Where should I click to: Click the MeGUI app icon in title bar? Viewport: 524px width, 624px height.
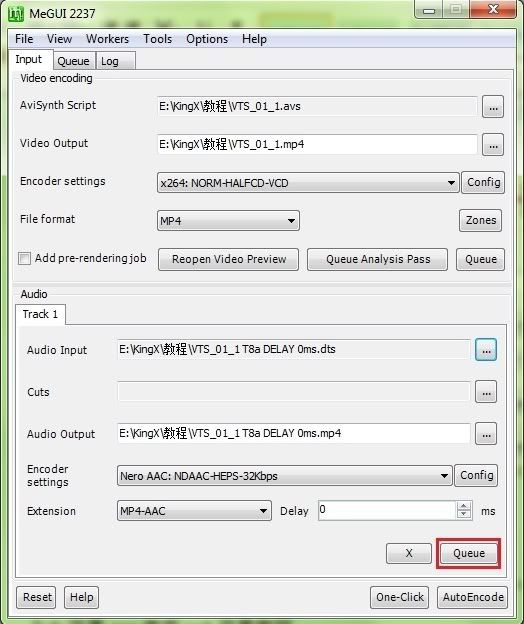point(16,14)
